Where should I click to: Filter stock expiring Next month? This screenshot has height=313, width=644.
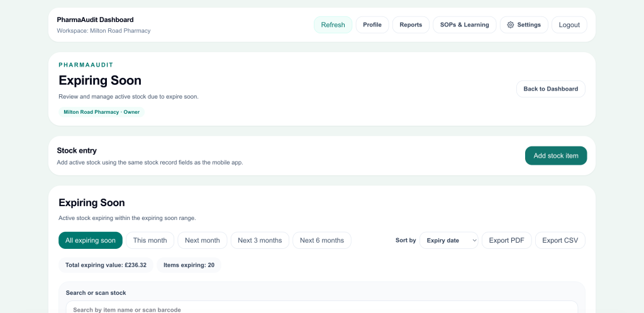coord(202,240)
